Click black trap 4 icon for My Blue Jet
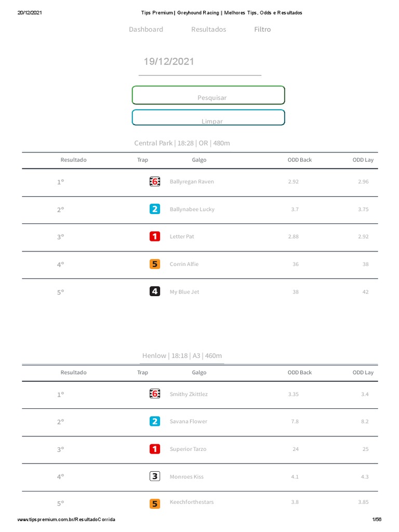 coord(154,291)
